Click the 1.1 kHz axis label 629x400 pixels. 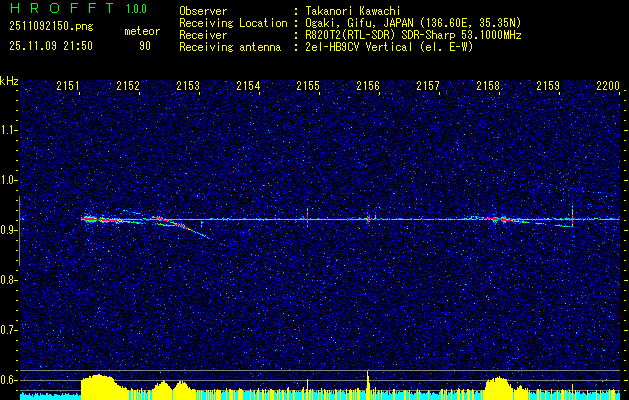(8, 130)
